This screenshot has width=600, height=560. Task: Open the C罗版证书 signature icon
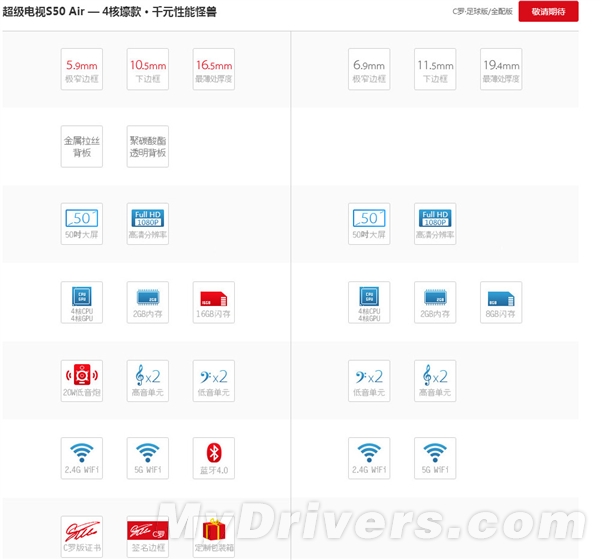[x=82, y=537]
